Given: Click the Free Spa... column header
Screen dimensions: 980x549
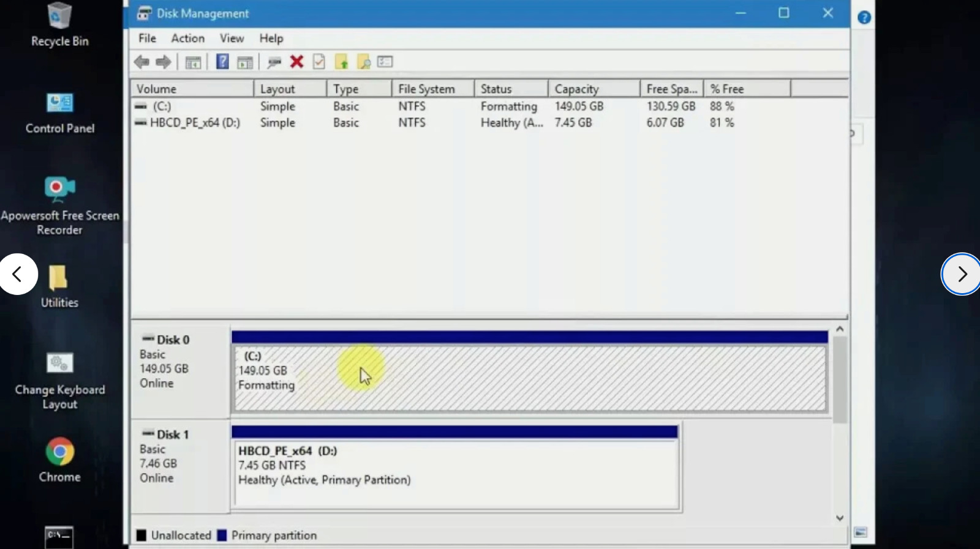Looking at the screenshot, I should [672, 89].
